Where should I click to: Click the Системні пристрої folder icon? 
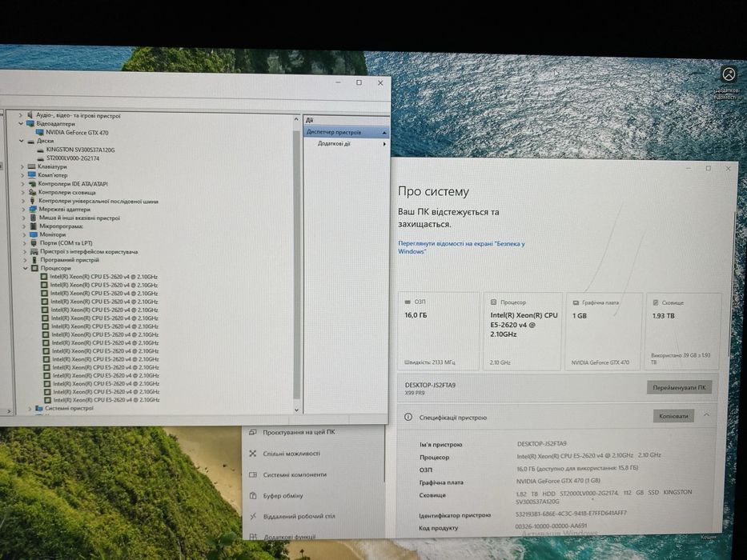tap(39, 408)
